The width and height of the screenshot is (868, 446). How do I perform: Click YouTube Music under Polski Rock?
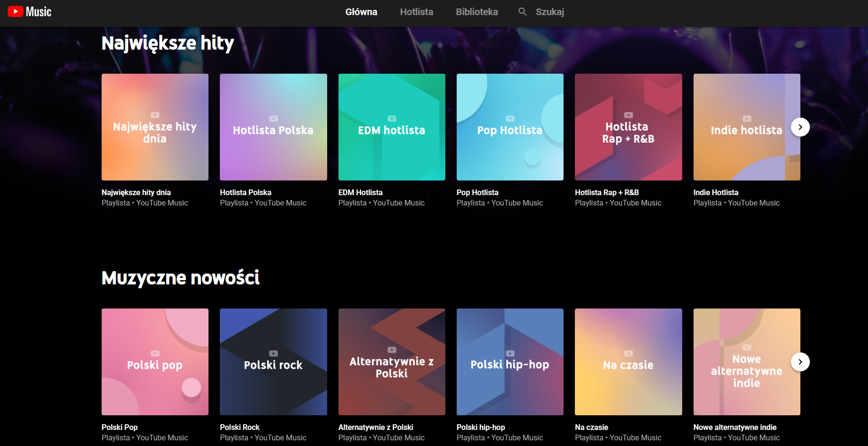click(280, 437)
